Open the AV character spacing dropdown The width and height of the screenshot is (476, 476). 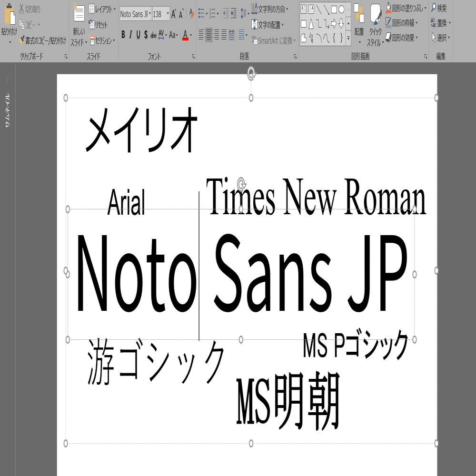[x=162, y=35]
